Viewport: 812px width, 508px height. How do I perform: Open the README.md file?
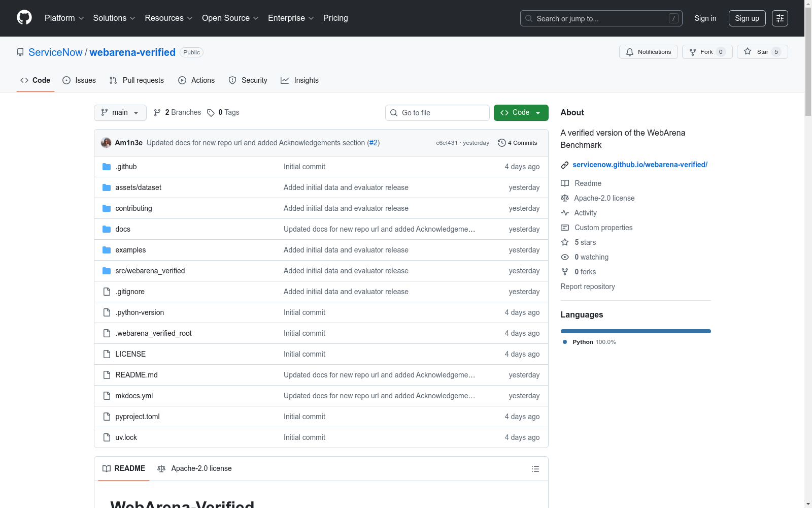click(x=137, y=375)
